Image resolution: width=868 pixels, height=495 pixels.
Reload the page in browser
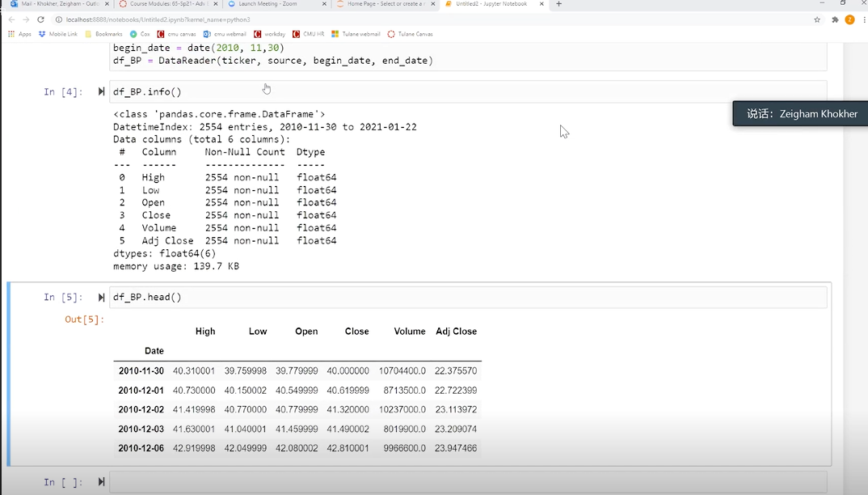(40, 19)
